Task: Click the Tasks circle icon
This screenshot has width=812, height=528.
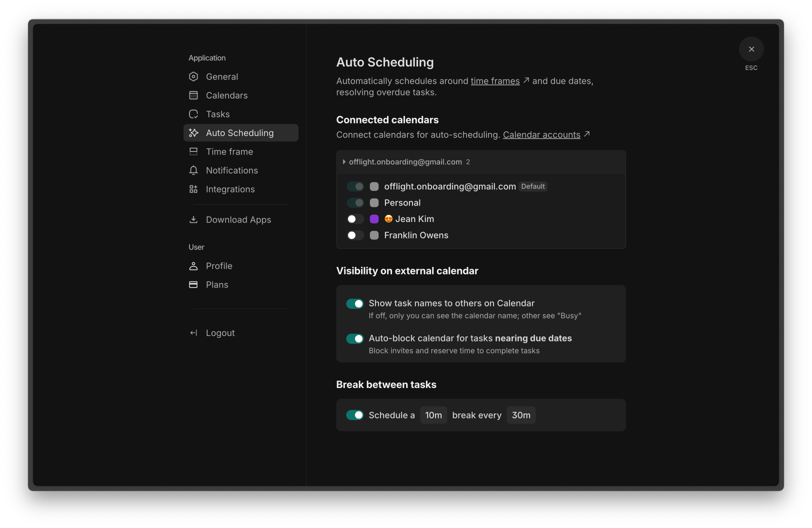Action: tap(193, 114)
